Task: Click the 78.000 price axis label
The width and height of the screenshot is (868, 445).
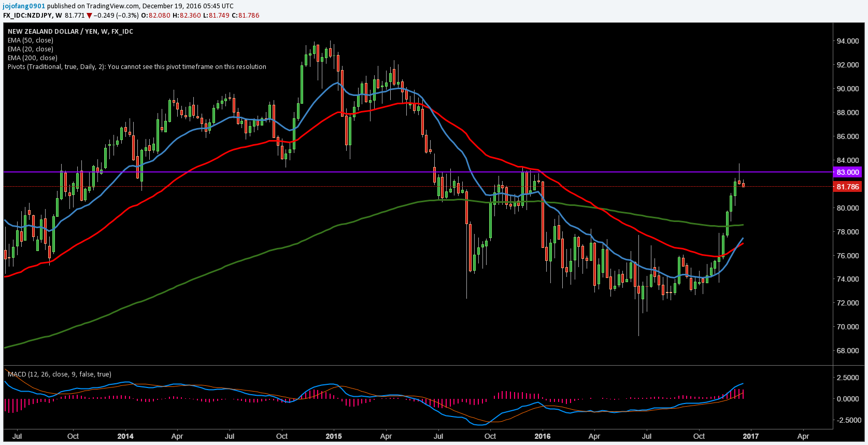Action: pos(848,232)
